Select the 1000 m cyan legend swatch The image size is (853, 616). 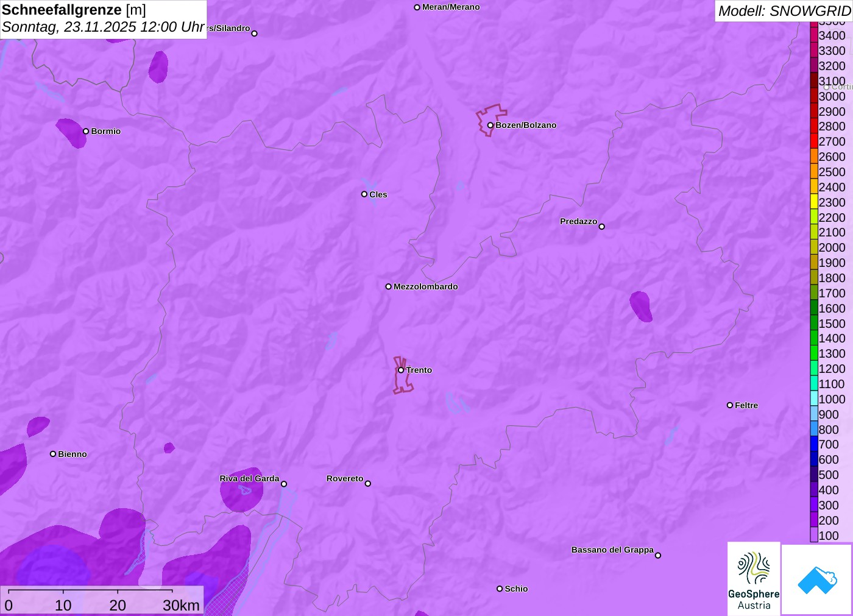coord(814,398)
